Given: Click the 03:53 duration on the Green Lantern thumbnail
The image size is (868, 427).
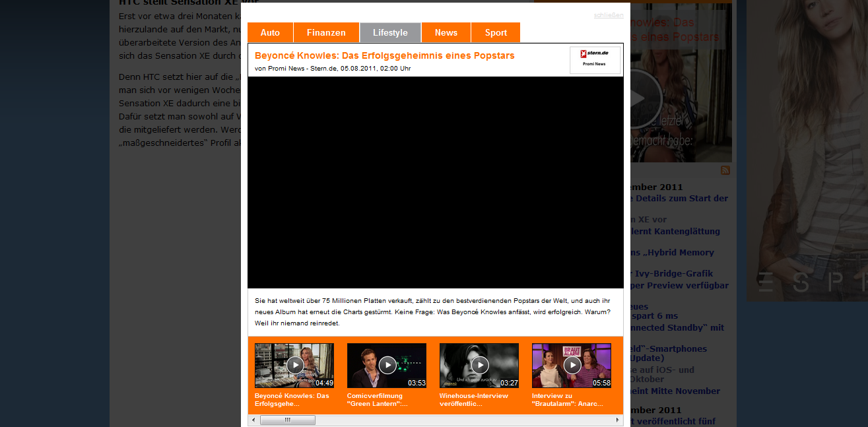Looking at the screenshot, I should (417, 383).
